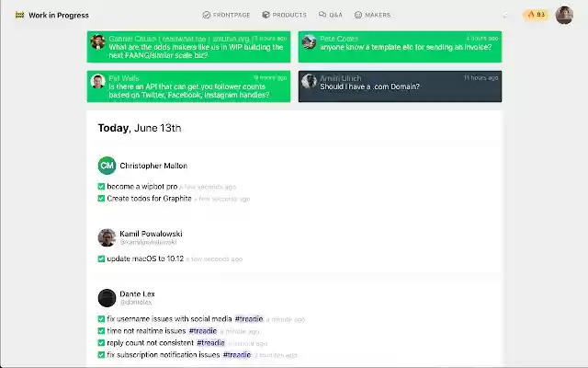Click the CM avatar for Christopher Mallon

point(107,166)
